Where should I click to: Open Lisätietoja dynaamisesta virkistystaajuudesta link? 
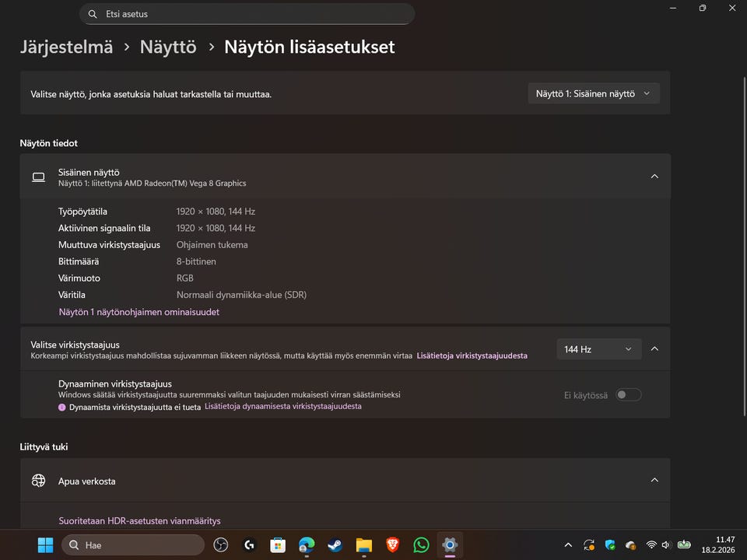pos(283,407)
